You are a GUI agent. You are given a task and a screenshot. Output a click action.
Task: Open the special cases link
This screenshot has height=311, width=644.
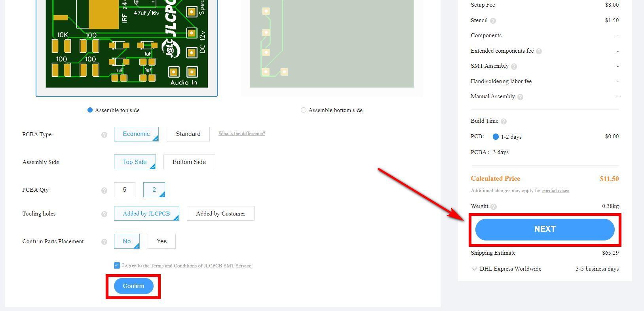pyautogui.click(x=556, y=191)
